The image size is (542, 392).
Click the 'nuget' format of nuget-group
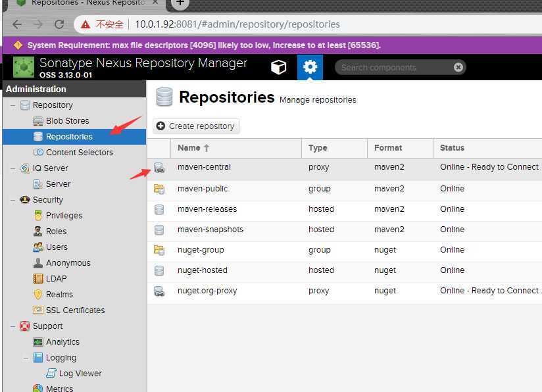point(385,250)
